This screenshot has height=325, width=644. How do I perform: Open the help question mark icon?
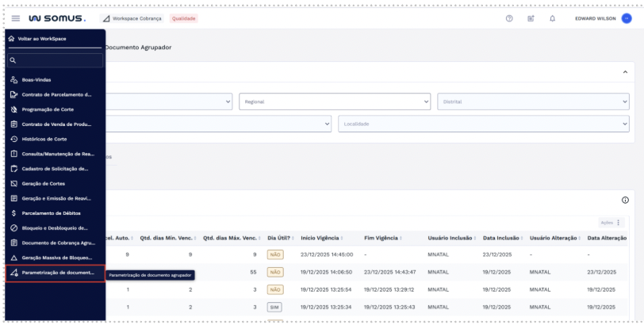tap(509, 18)
